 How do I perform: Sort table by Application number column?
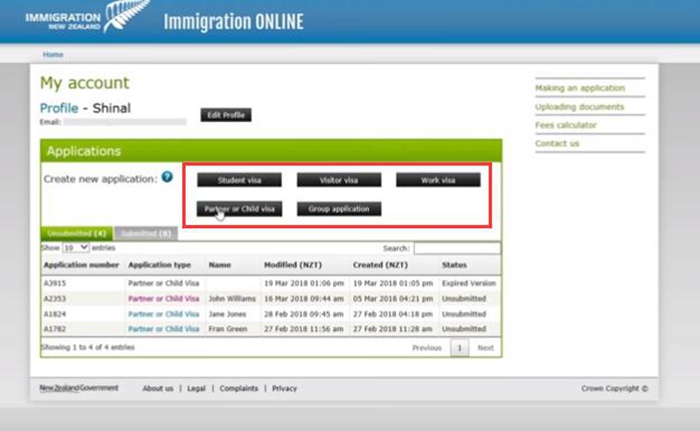[x=80, y=265]
